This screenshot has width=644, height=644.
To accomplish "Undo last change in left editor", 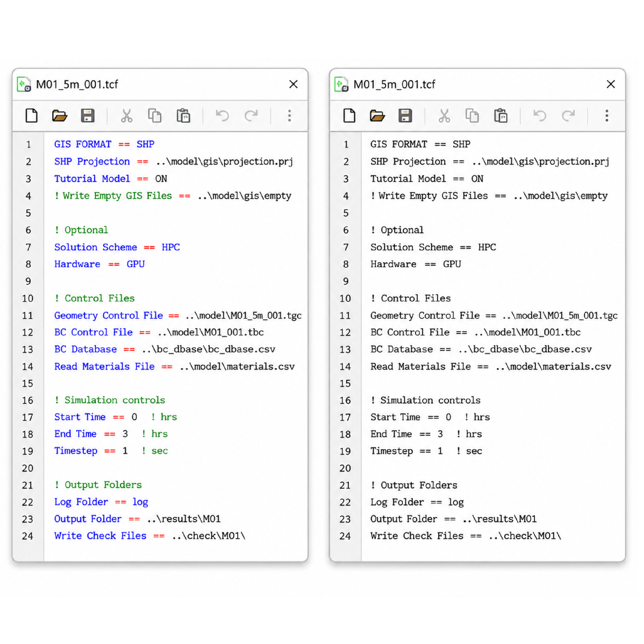I will (222, 116).
